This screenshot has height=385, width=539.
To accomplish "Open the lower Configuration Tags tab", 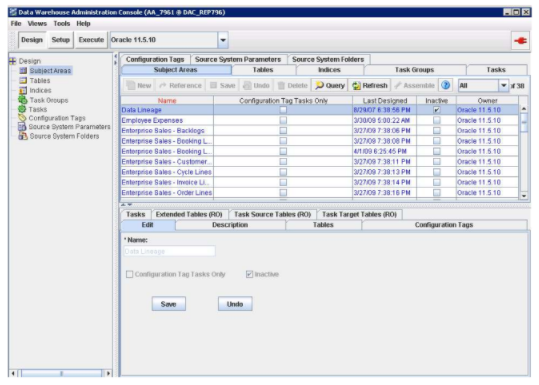I will coord(444,225).
